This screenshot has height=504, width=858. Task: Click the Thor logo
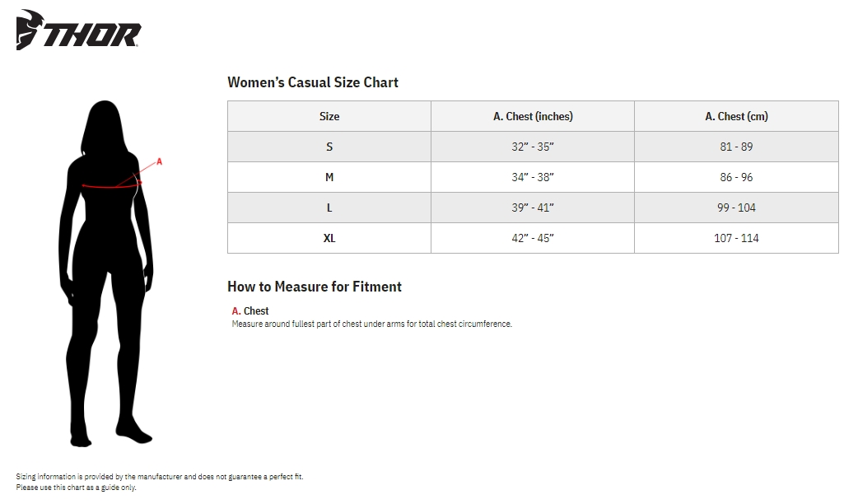78,31
